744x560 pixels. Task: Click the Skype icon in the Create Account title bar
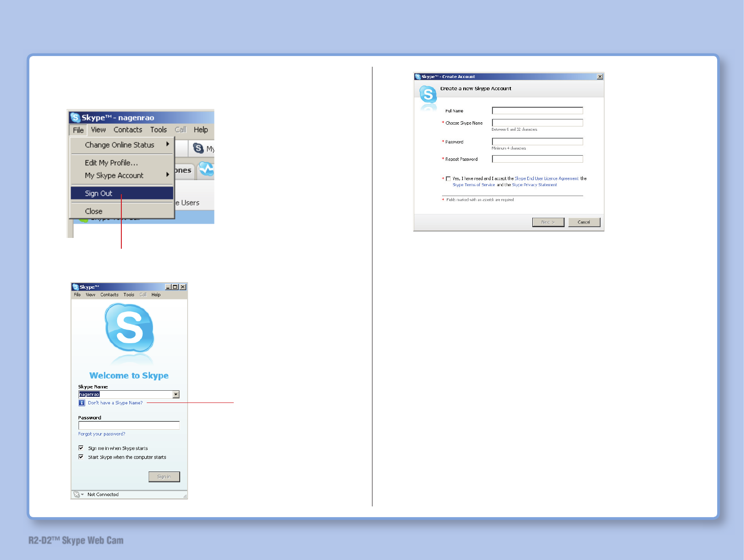(x=418, y=77)
